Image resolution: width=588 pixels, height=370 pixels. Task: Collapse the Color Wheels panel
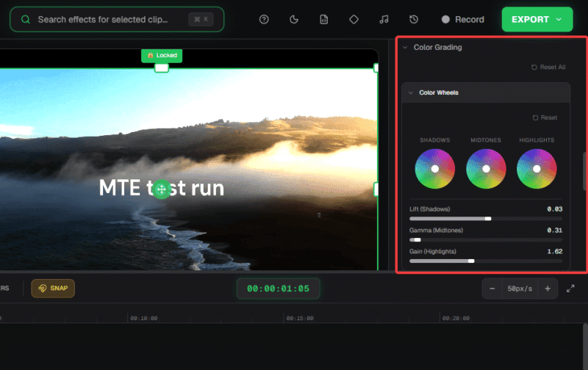pyautogui.click(x=411, y=93)
